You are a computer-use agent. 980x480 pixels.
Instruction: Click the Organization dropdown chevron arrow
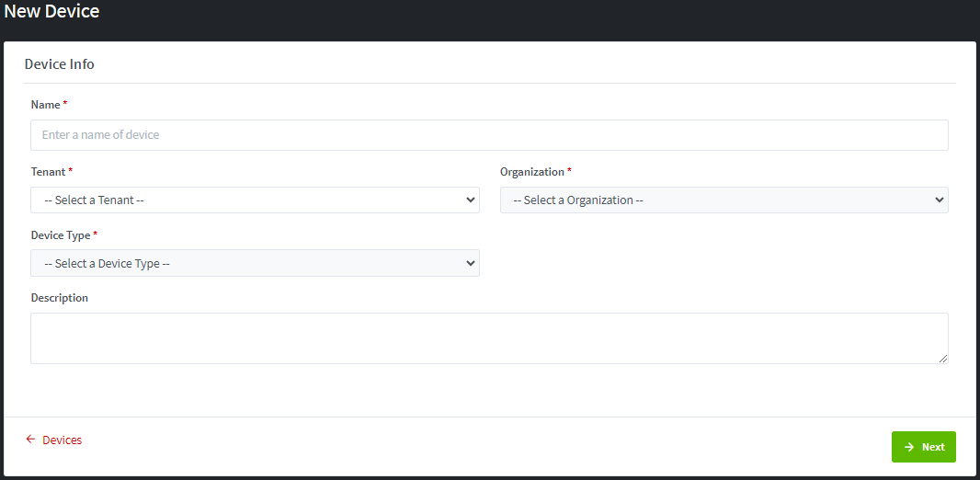939,200
